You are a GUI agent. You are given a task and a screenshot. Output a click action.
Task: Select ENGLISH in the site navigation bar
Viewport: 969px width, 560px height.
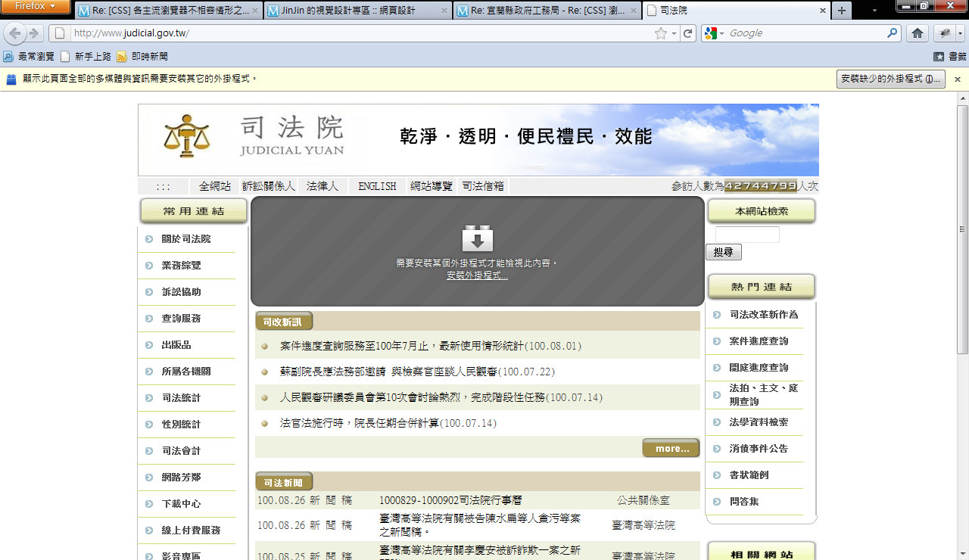pos(377,186)
